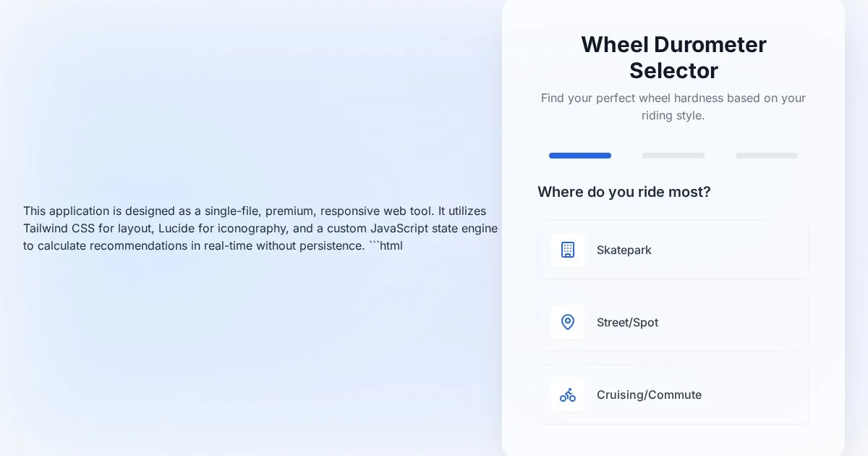This screenshot has width=868, height=456.
Task: Click the Cruising/Commute bicycle icon
Action: click(x=568, y=394)
